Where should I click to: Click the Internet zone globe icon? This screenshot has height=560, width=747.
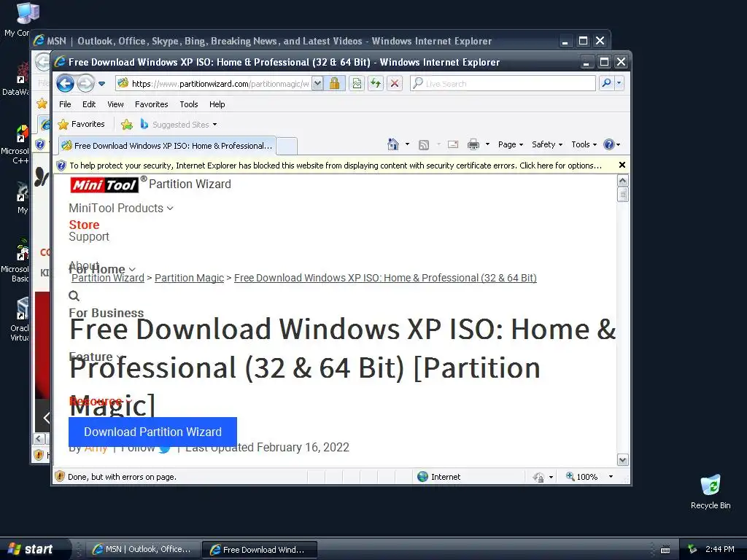422,477
